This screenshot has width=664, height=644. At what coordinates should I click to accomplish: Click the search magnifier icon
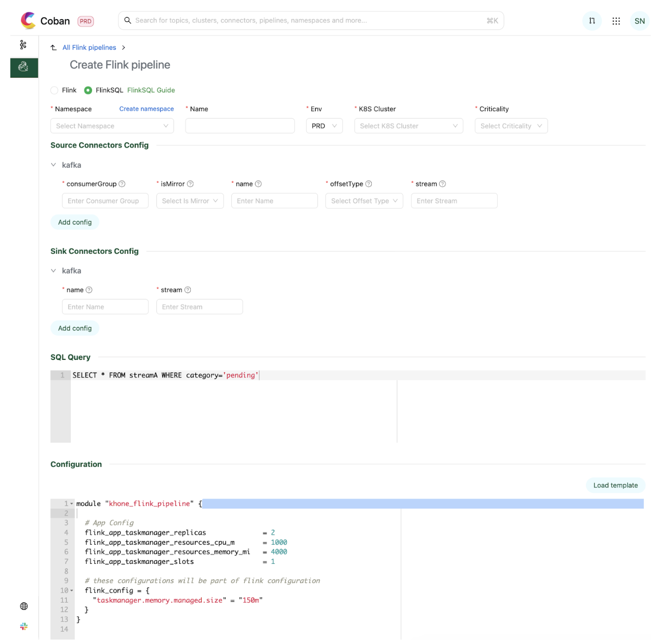point(127,20)
